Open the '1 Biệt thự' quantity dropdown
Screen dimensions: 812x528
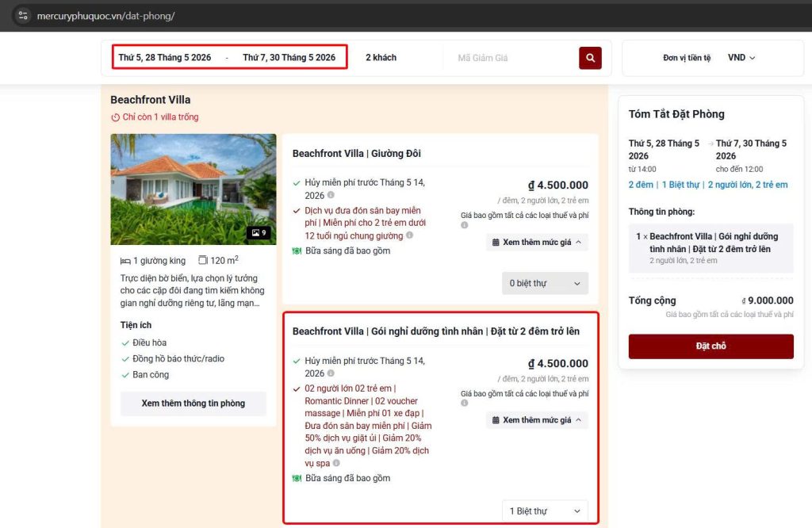click(545, 511)
